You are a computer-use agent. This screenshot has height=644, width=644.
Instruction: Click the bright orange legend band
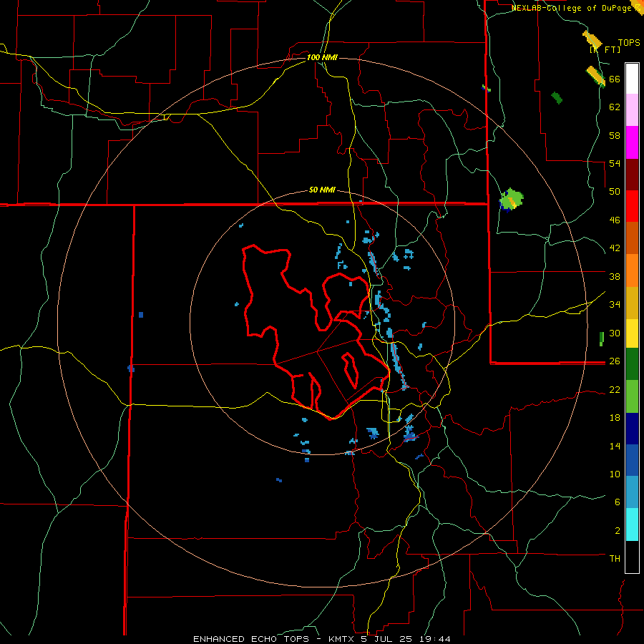click(x=632, y=270)
